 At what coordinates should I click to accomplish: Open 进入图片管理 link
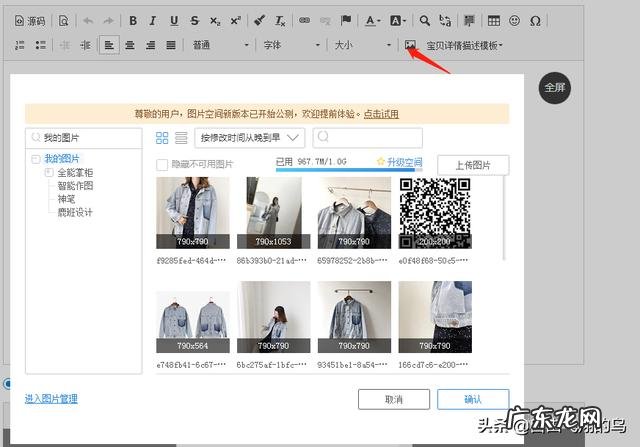(51, 399)
